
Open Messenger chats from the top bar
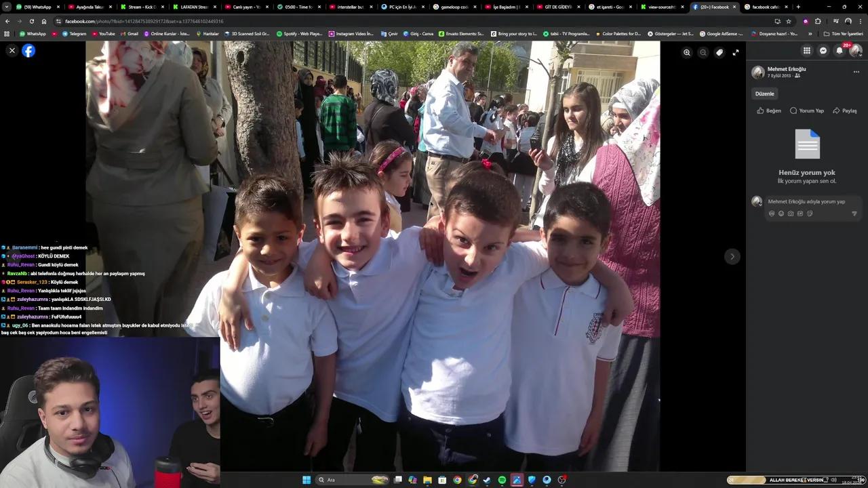(823, 50)
